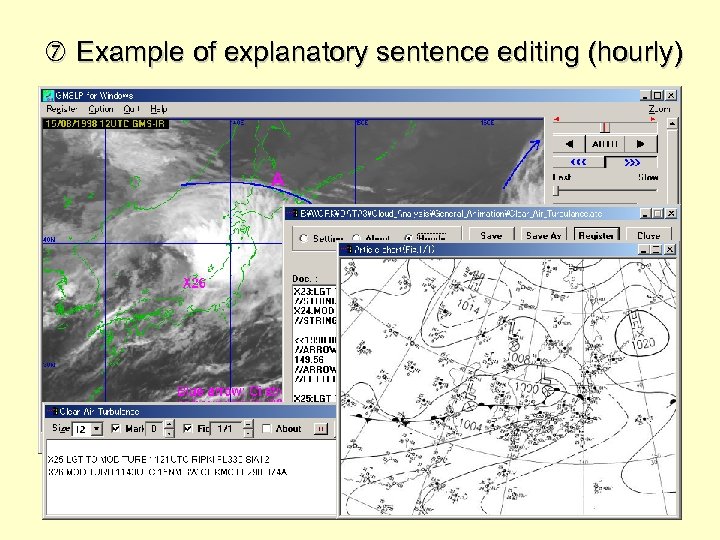Select the blue reverse play arrows
Image resolution: width=720 pixels, height=540 pixels.
pyautogui.click(x=578, y=162)
